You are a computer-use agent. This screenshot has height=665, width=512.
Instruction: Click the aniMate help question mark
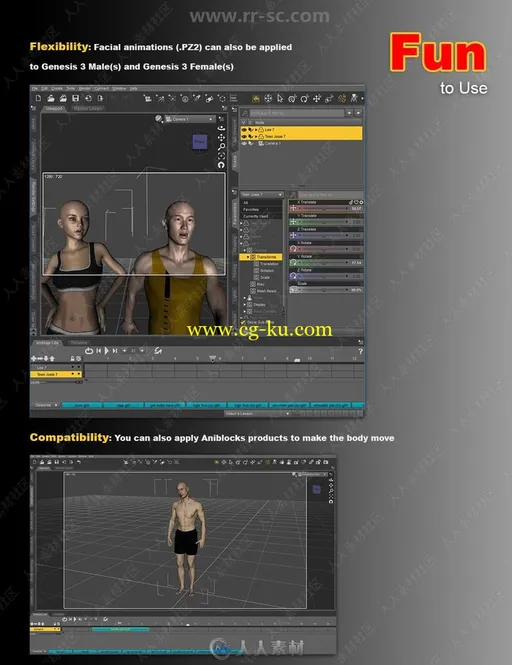coord(360,351)
